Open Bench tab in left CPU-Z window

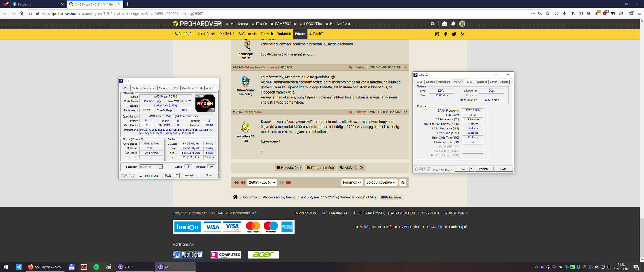coord(199,88)
